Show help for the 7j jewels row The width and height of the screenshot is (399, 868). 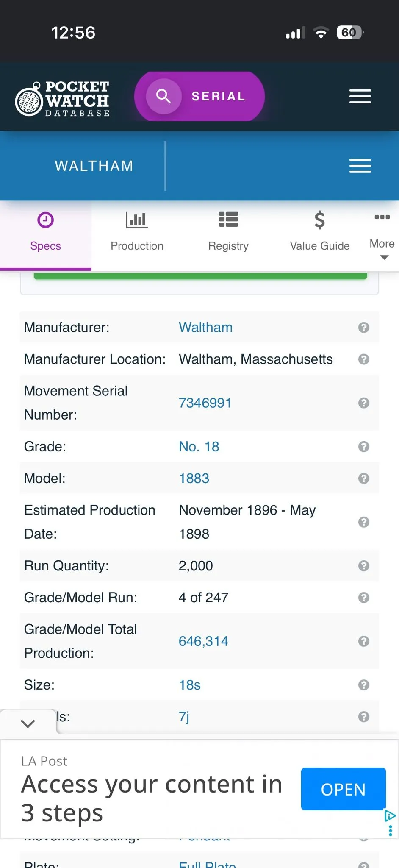point(363,716)
